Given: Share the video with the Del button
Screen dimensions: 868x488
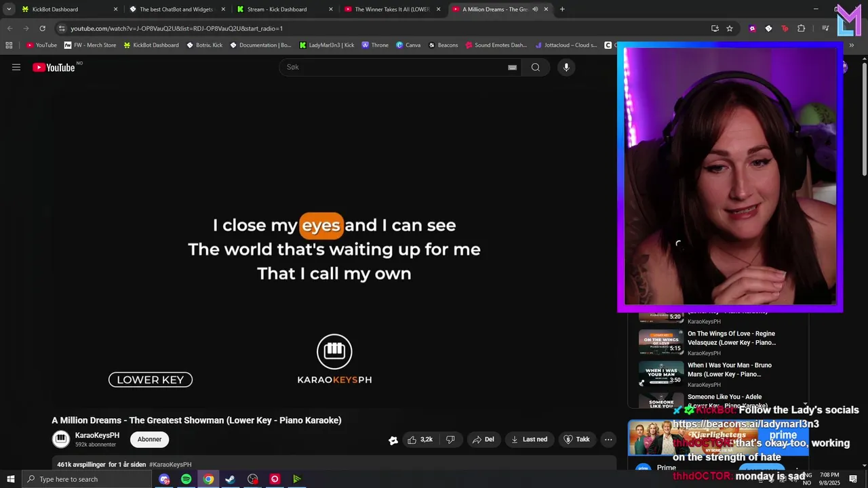Looking at the screenshot, I should tap(483, 439).
